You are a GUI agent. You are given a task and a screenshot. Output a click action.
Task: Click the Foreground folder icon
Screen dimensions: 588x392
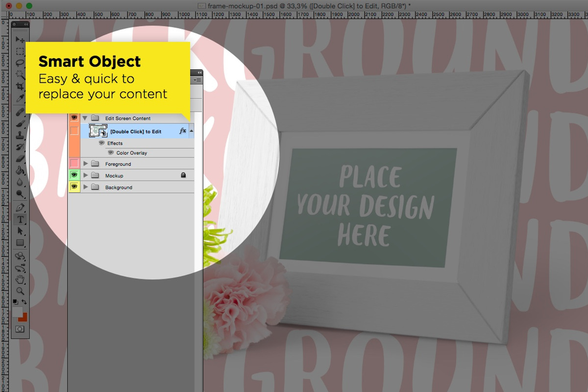(95, 164)
